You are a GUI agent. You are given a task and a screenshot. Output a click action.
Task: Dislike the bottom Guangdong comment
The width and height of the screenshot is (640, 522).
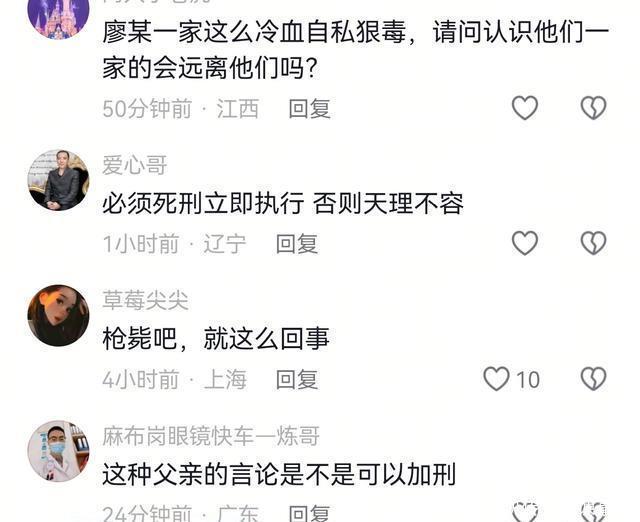(593, 512)
